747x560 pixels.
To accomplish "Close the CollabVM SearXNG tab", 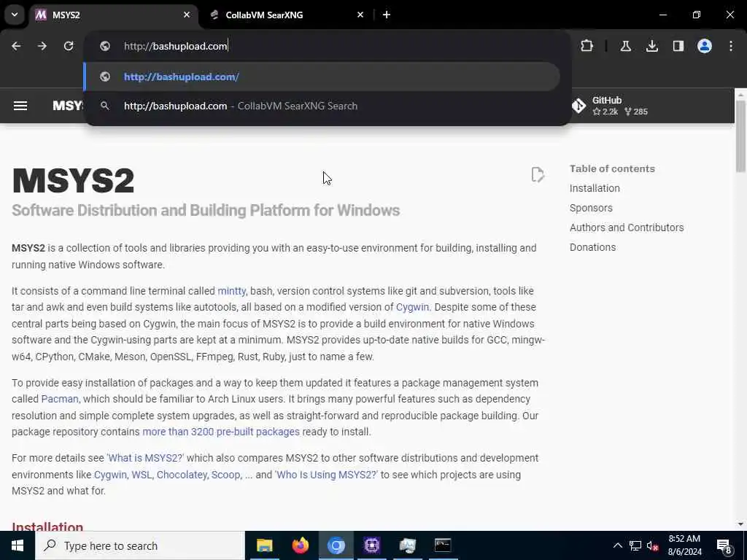I will [360, 15].
